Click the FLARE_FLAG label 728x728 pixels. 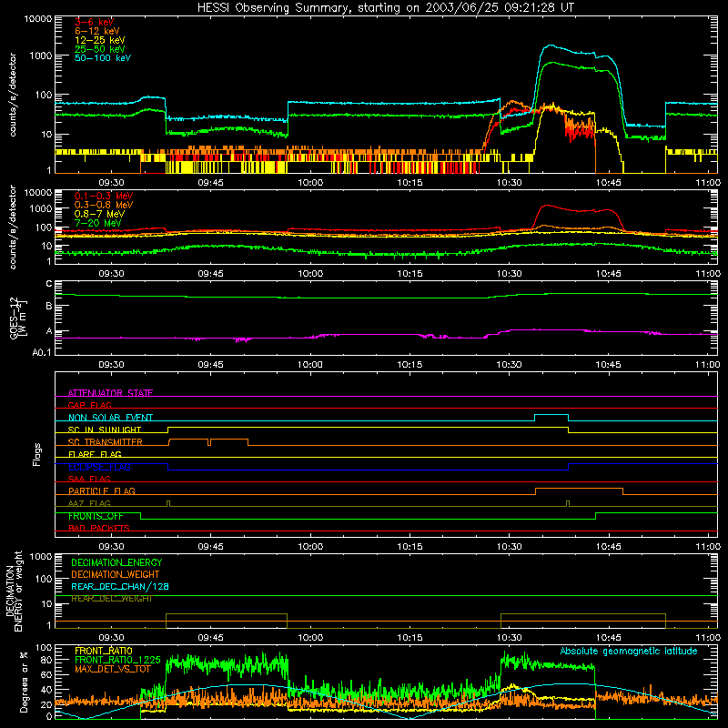(x=95, y=454)
